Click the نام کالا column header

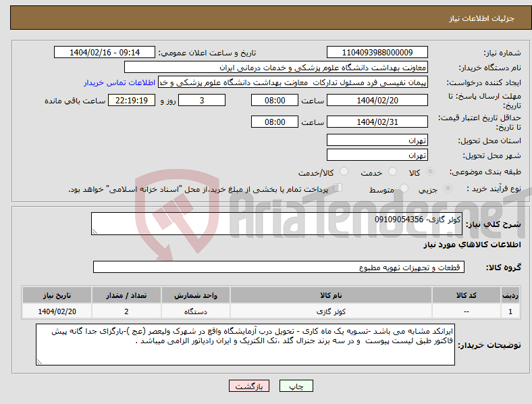[331, 295]
